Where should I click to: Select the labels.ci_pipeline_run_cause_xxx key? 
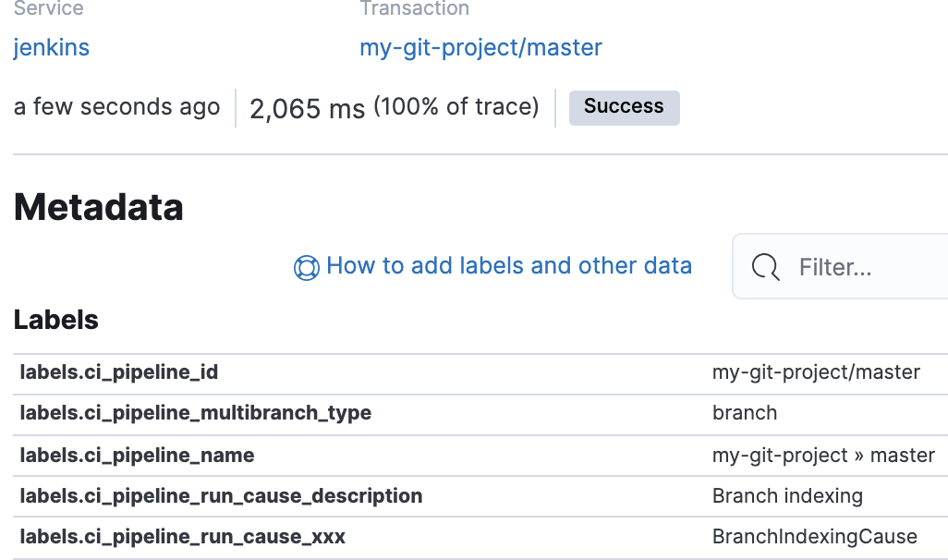pos(183,537)
